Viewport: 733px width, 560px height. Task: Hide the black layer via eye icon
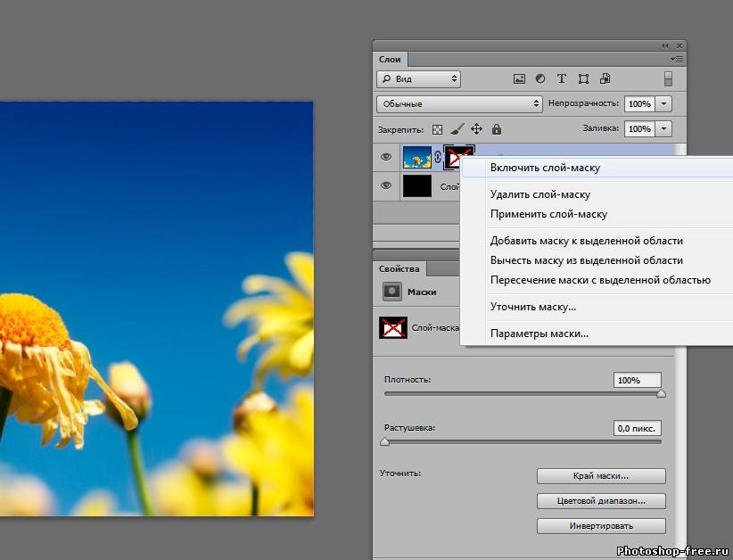pos(386,185)
